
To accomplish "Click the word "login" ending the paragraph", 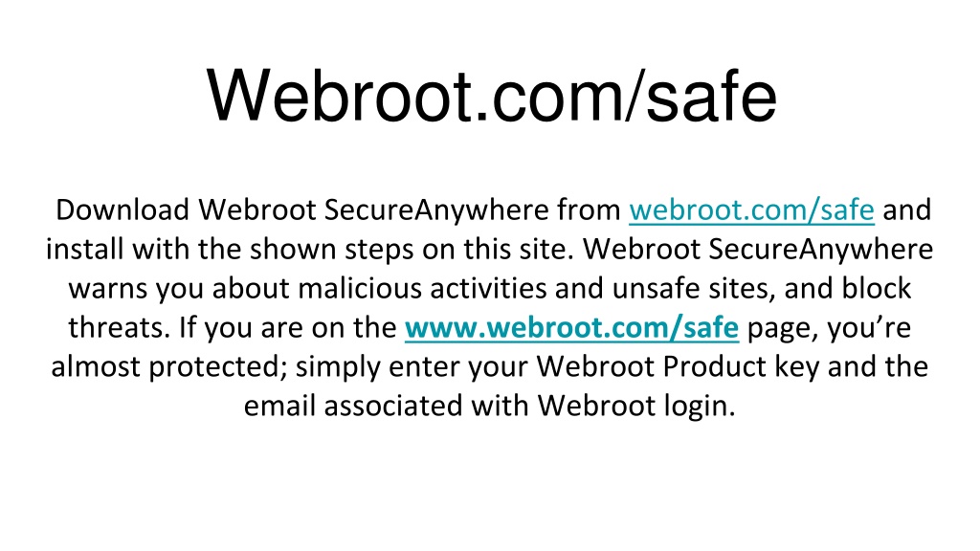I will 700,408.
